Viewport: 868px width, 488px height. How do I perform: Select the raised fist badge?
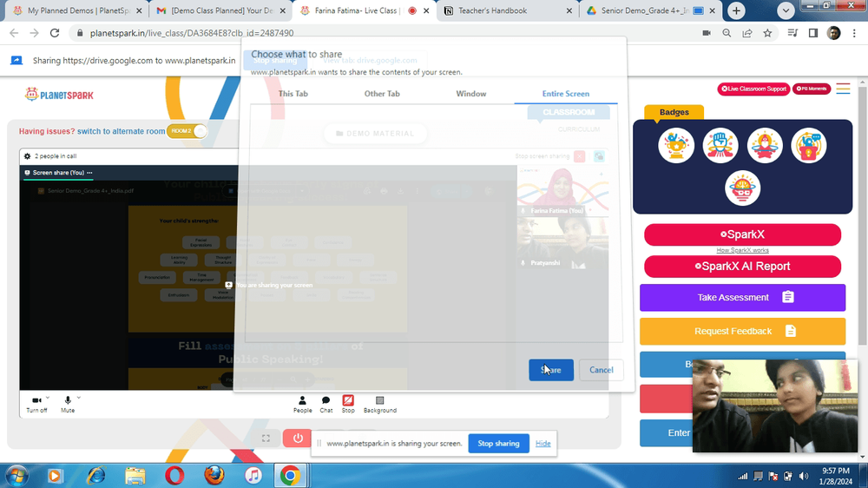720,145
